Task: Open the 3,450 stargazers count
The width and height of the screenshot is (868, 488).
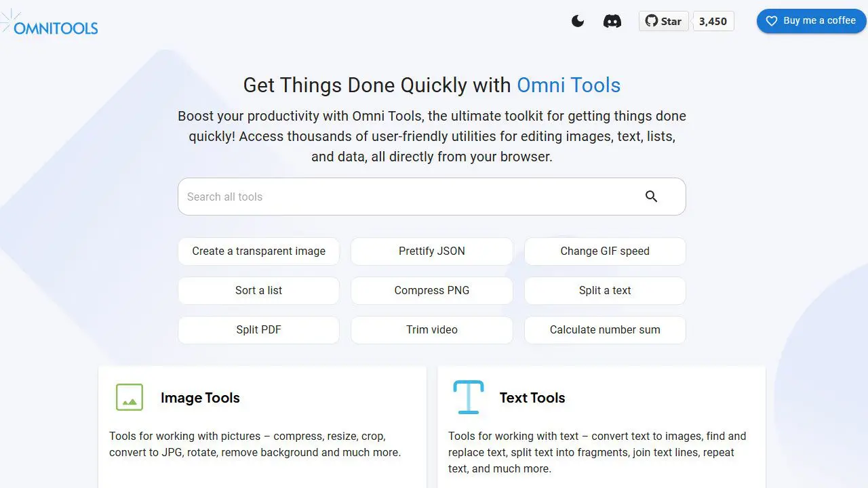Action: (713, 21)
